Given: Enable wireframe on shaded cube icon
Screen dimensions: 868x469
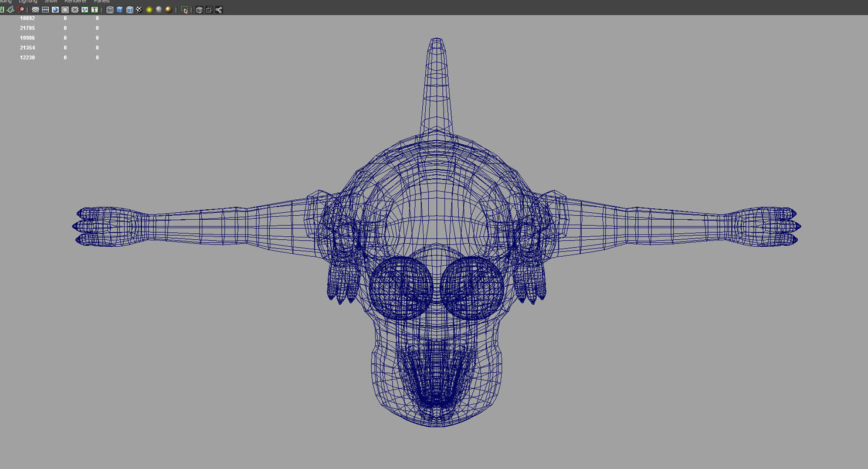Looking at the screenshot, I should tap(130, 10).
